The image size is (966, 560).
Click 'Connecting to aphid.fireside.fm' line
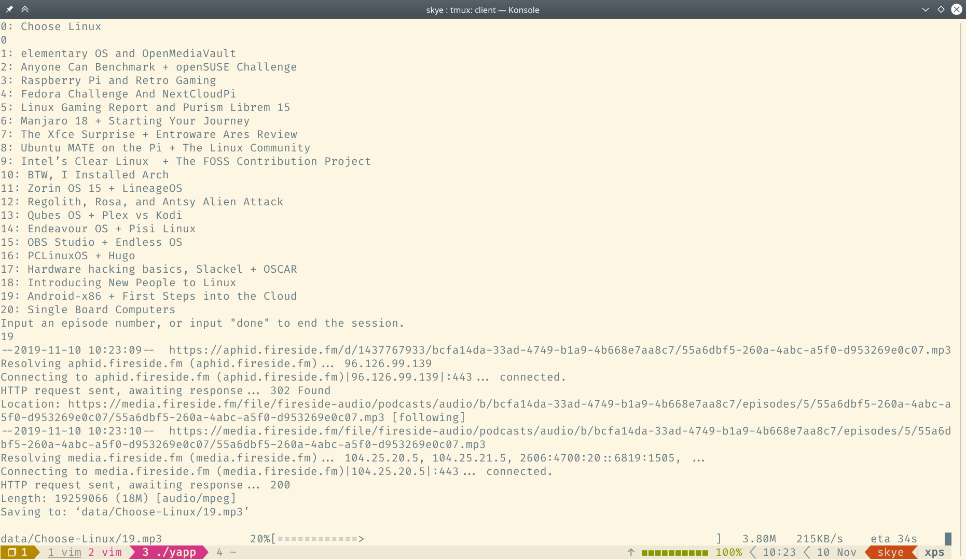(x=283, y=377)
